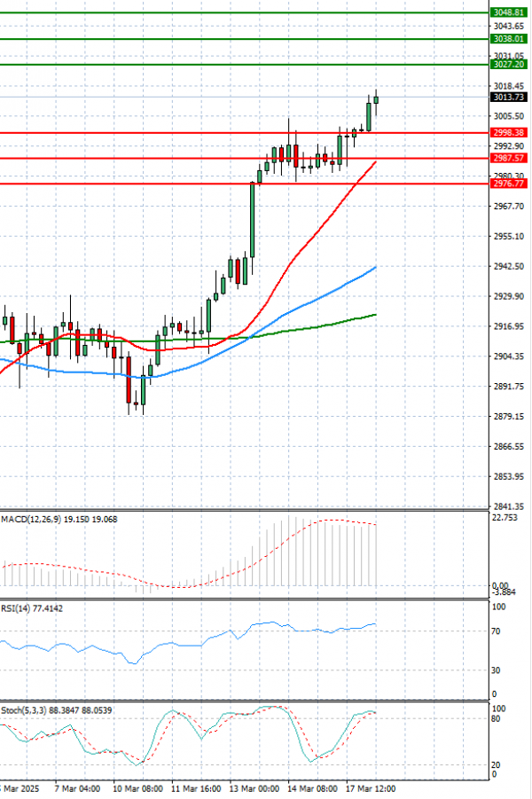Click the 3038.01 resistance price label
Viewport: 532px width, 799px height.
(508, 39)
